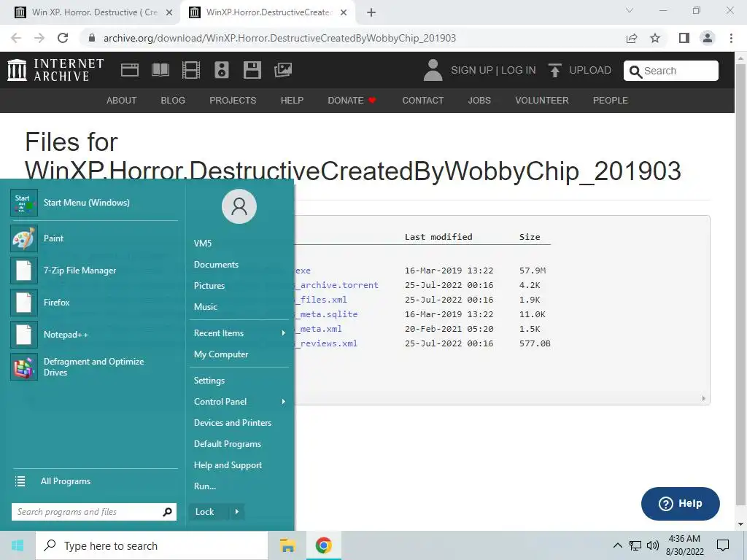
Task: Expand the Lock power options arrow
Action: point(237,512)
